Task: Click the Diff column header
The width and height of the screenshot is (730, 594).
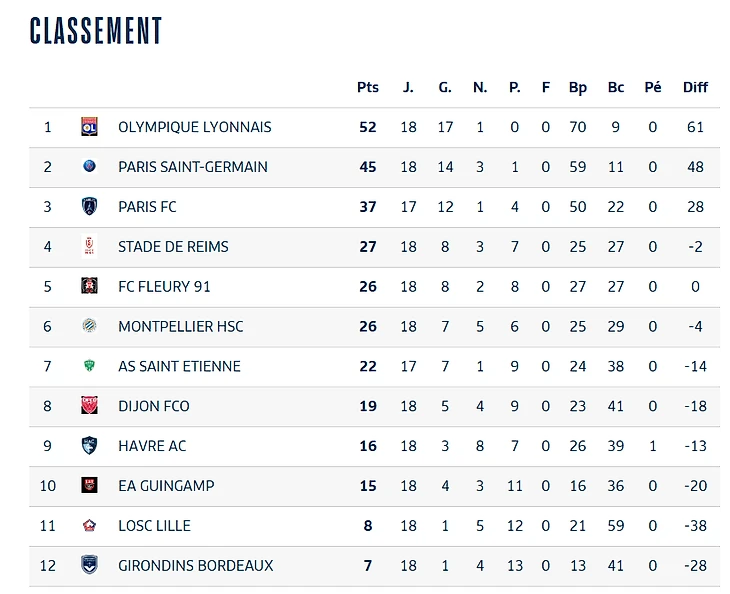Action: pos(695,87)
